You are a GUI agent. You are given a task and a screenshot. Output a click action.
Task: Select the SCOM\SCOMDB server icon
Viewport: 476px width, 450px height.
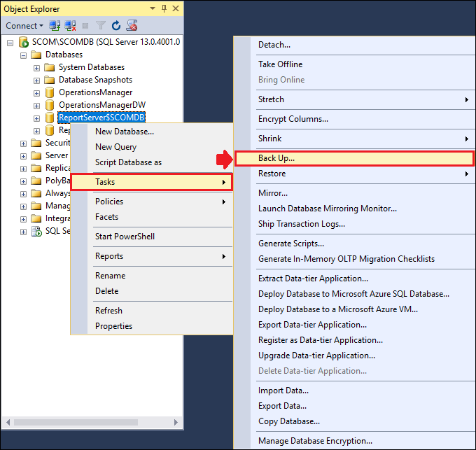coord(23,42)
